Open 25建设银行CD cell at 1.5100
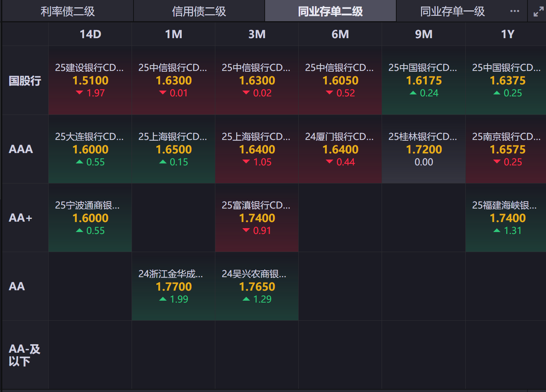This screenshot has width=546, height=392. [90, 81]
